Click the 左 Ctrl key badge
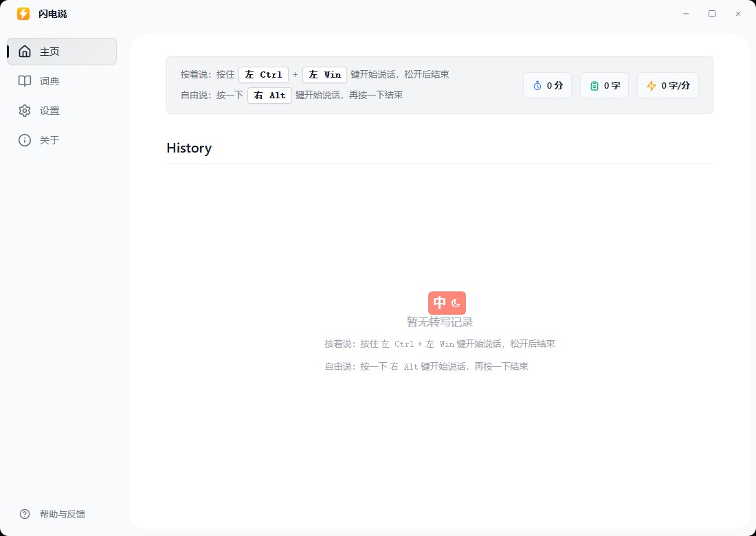This screenshot has height=536, width=756. [263, 74]
